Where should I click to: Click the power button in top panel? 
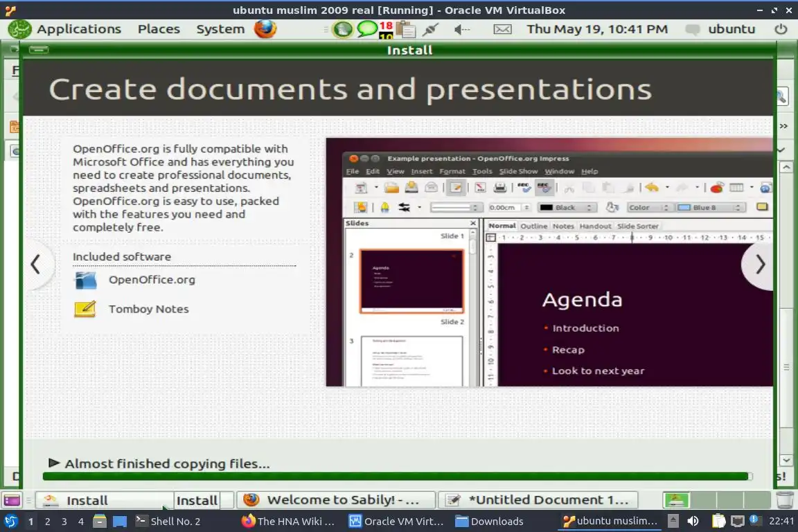[781, 29]
